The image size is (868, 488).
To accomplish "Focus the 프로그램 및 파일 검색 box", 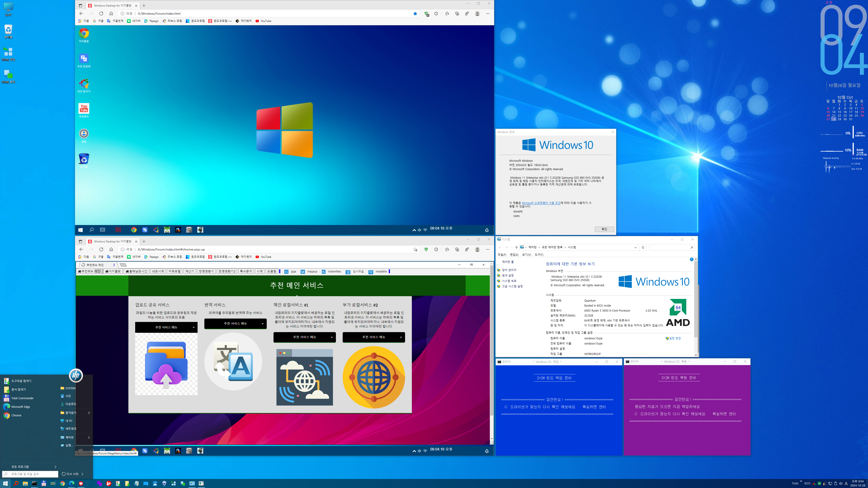I will coord(30,474).
